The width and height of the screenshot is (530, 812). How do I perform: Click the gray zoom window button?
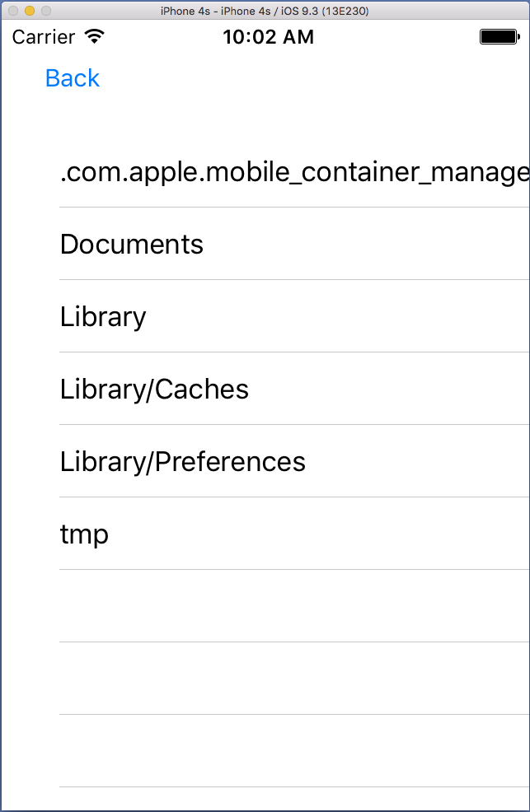(45, 11)
